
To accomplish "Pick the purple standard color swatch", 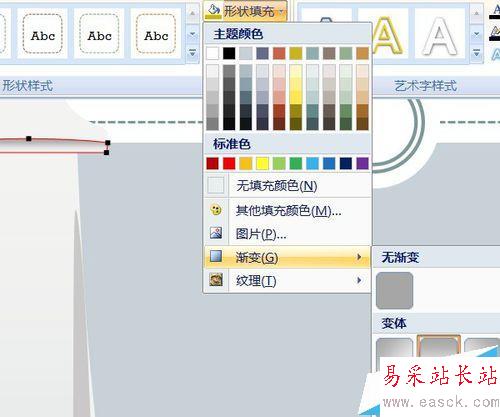I will pos(362,163).
